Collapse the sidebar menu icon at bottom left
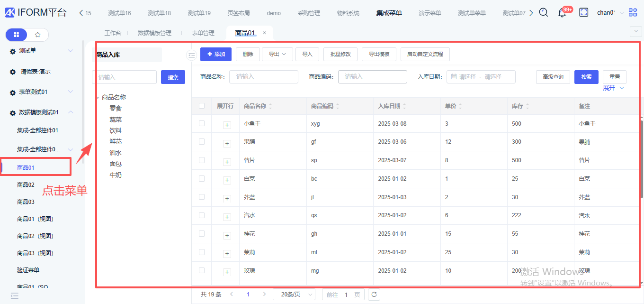Screen dimensions: 644x304 coord(14,295)
